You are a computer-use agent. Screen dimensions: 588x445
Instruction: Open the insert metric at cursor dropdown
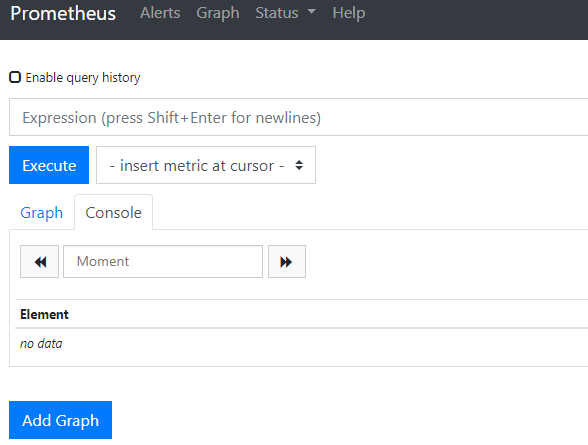tap(206, 165)
